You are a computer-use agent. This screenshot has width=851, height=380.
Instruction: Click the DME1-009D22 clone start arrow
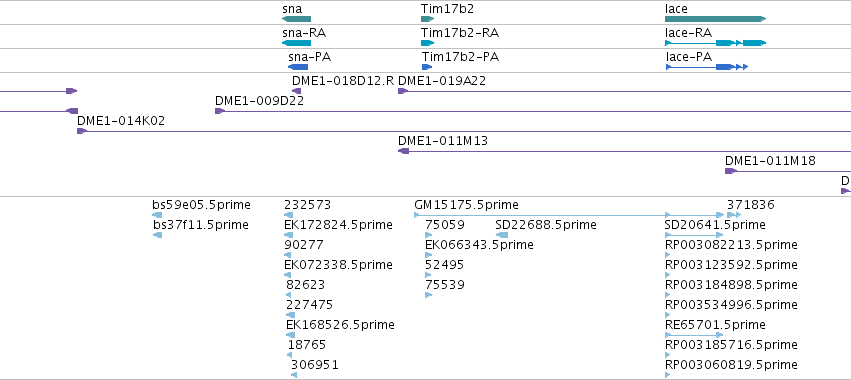tap(220, 111)
